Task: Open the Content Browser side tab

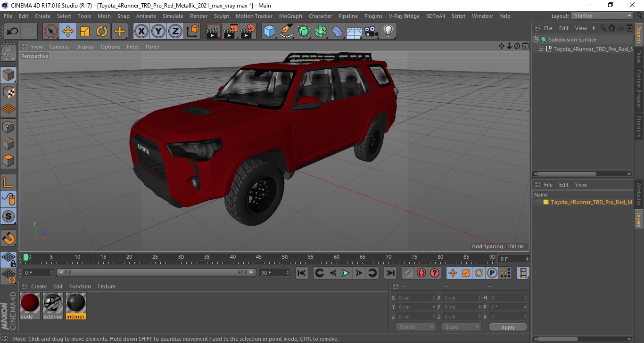Action: point(639,89)
